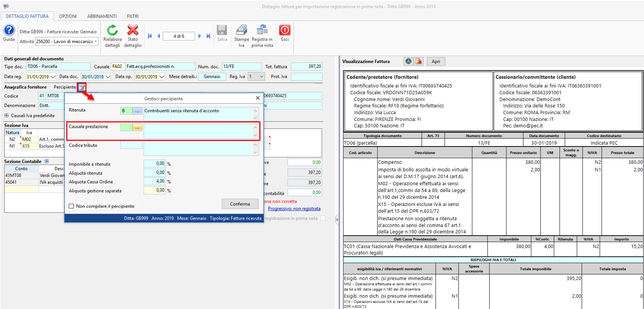Click the Conferma button
Screen dimensions: 644x309
point(240,204)
